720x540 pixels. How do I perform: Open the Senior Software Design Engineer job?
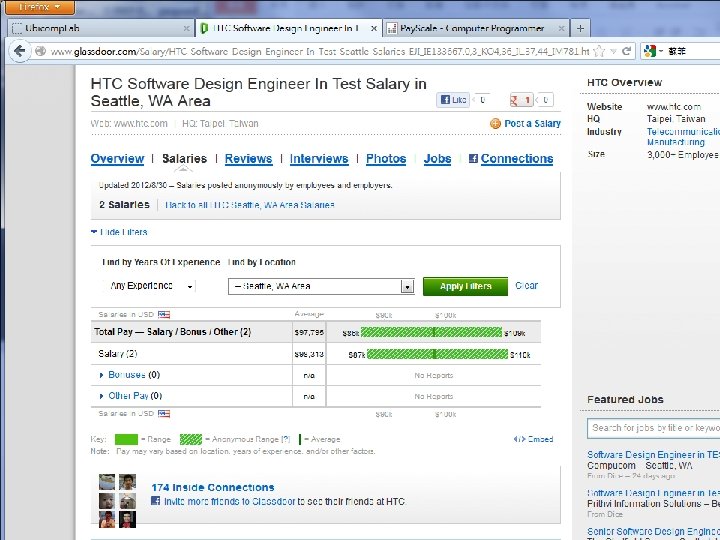(653, 532)
